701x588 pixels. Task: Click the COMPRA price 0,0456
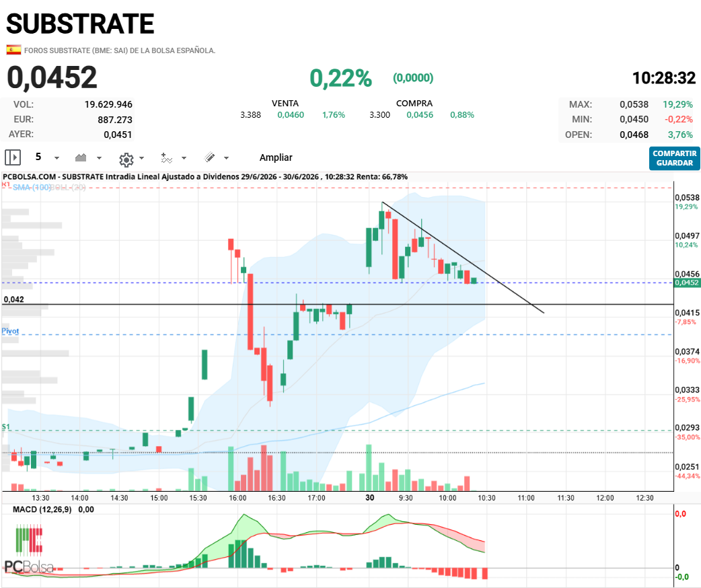(x=420, y=115)
